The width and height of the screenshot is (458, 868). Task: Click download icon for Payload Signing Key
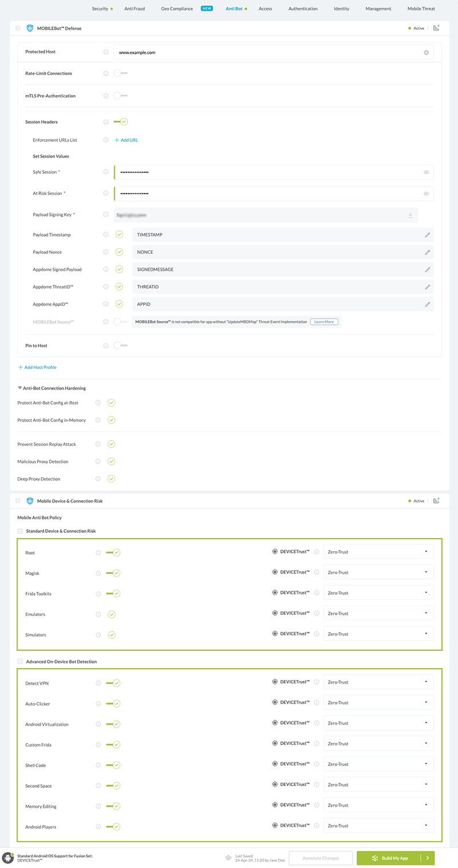point(410,215)
